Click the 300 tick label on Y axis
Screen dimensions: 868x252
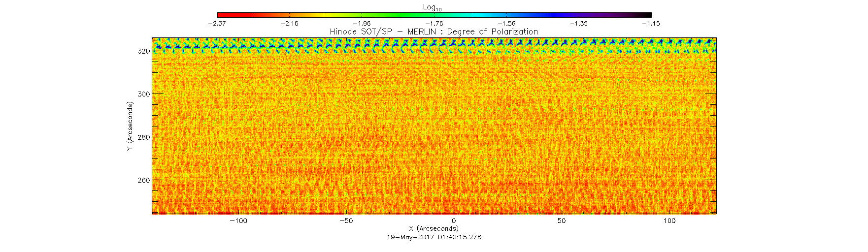[144, 94]
